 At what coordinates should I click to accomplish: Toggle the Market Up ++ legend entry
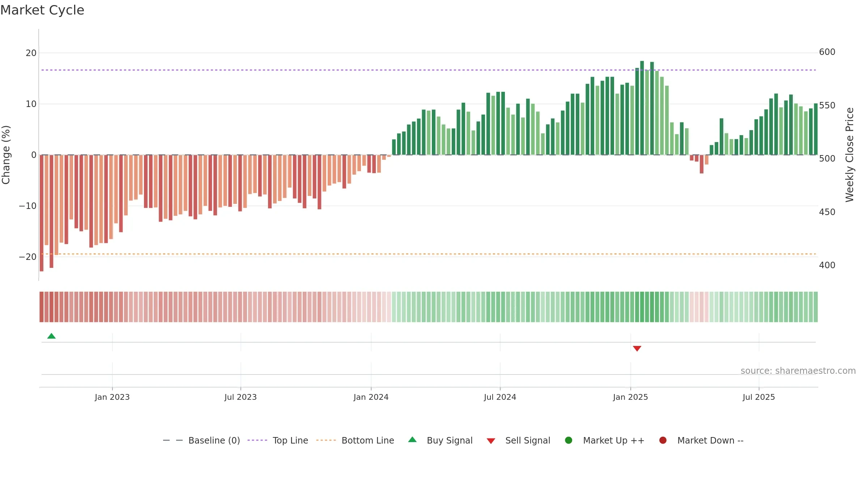(604, 440)
